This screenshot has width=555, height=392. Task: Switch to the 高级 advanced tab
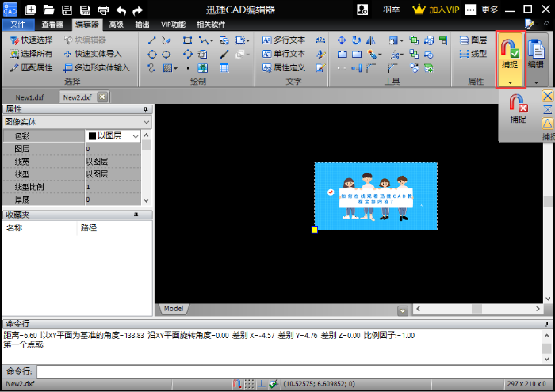(x=116, y=25)
